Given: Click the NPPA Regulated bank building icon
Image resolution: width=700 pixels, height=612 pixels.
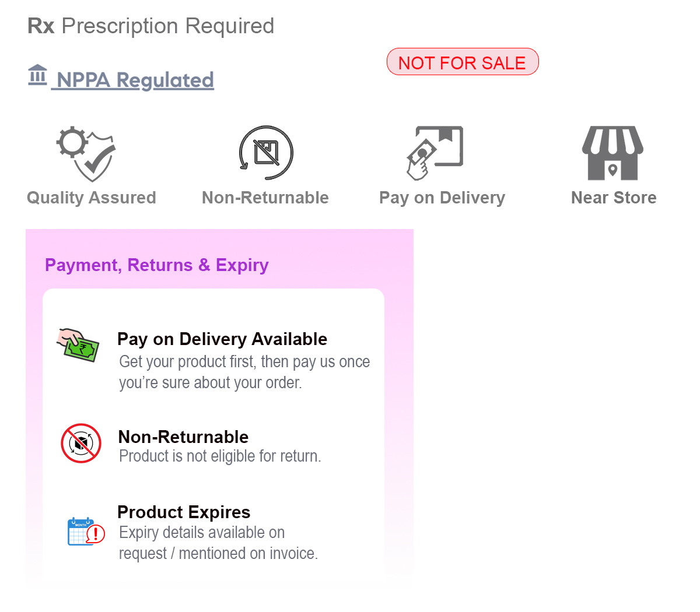Looking at the screenshot, I should coord(37,75).
